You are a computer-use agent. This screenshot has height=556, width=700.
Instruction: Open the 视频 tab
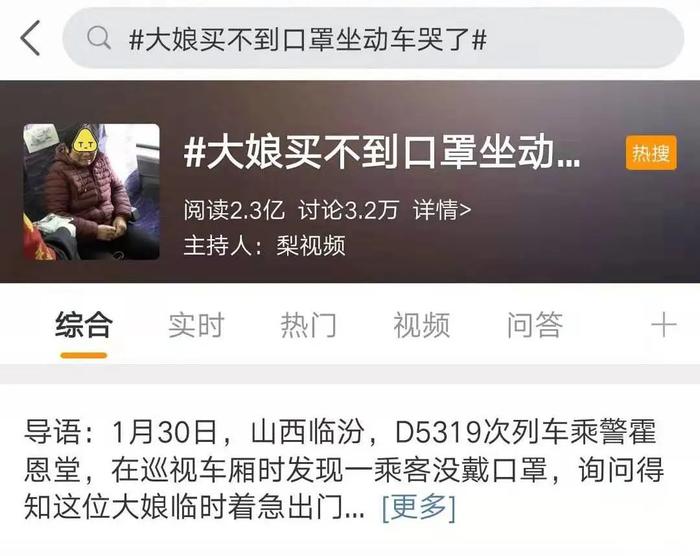coord(421,325)
